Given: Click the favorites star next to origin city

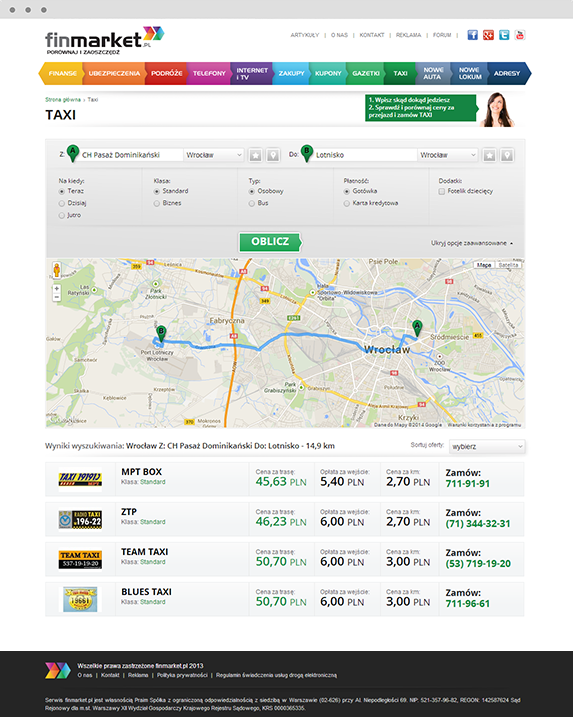Looking at the screenshot, I should coord(256,155).
